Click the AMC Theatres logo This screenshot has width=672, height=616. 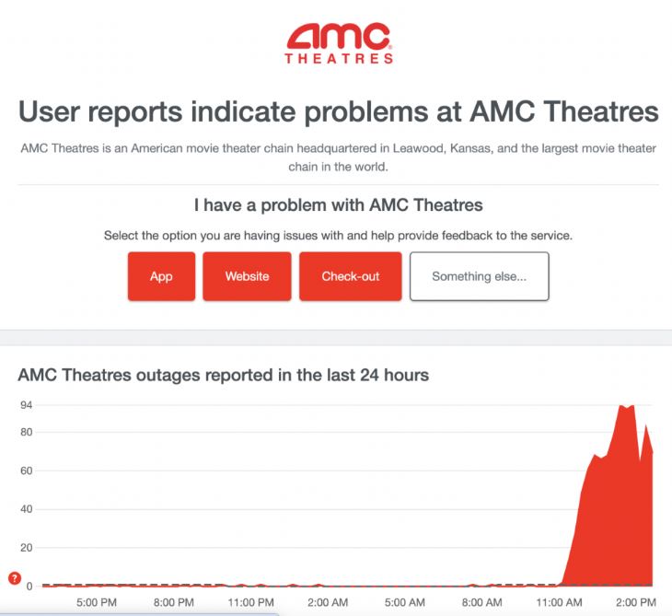click(338, 42)
